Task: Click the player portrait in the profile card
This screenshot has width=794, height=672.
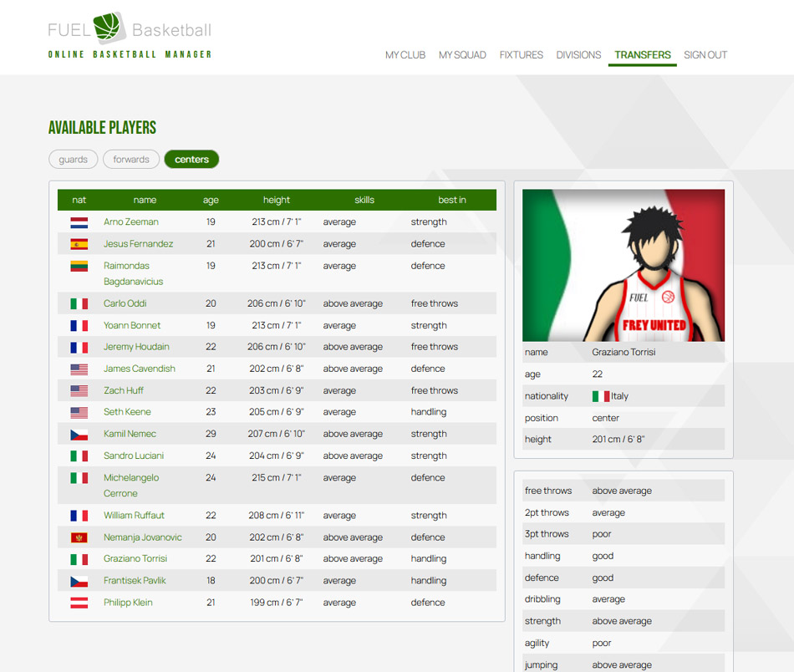Action: click(x=623, y=264)
